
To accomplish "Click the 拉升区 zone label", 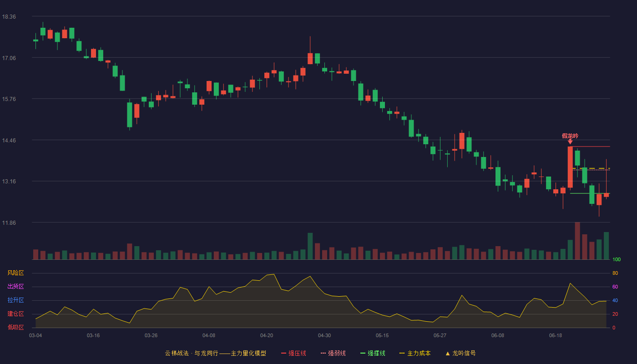I will click(15, 300).
